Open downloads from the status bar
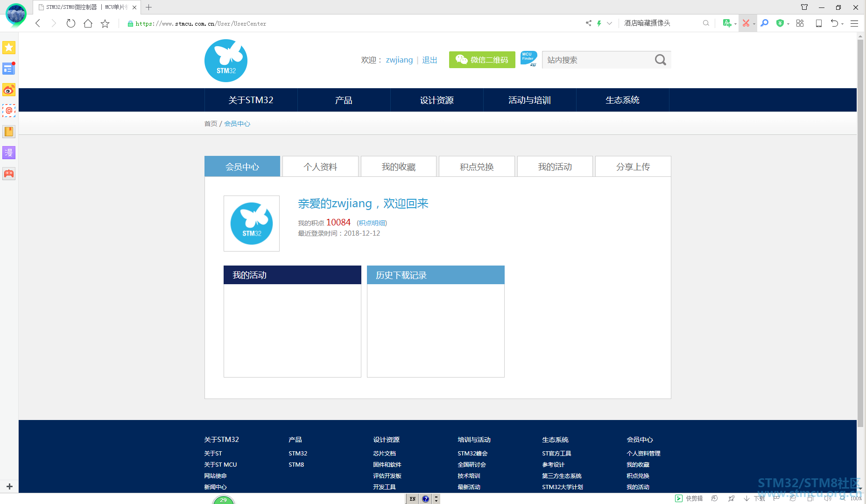 click(x=754, y=498)
